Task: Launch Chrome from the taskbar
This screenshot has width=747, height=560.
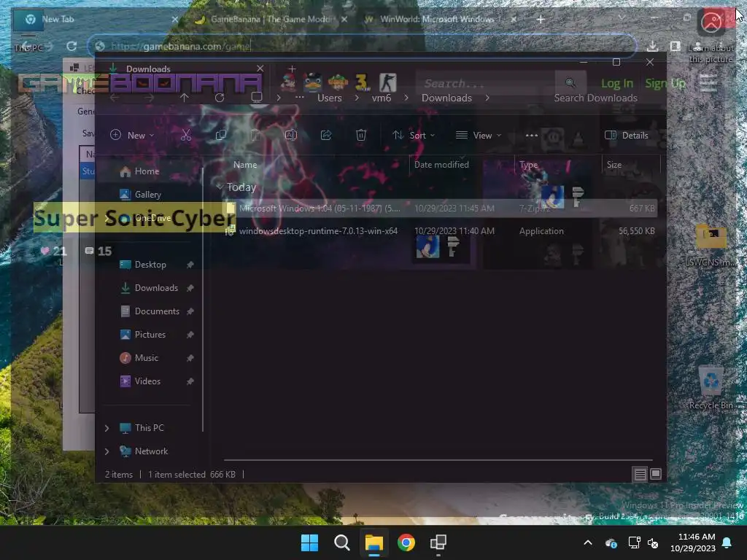Action: [x=406, y=542]
